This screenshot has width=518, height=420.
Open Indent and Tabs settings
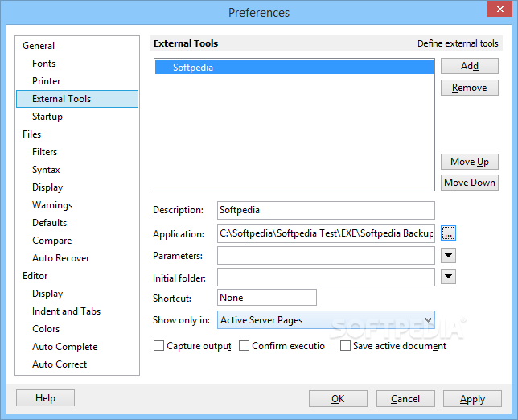(66, 311)
